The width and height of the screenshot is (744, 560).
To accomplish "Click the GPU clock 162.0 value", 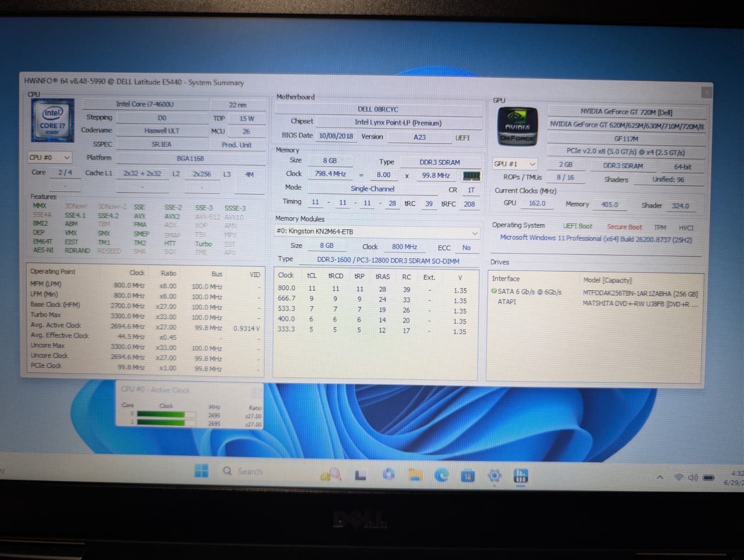I will pyautogui.click(x=537, y=203).
